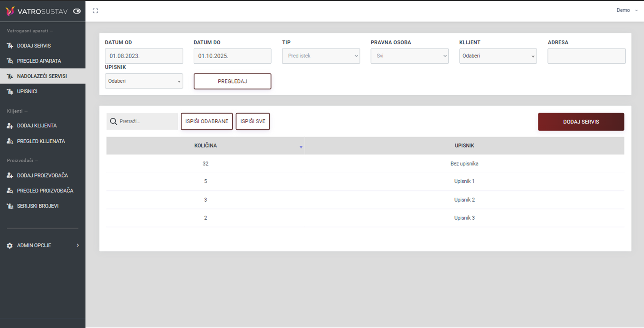Viewport: 644px width, 328px height.
Task: Go to Nadolazeći servisi menu item
Action: [x=42, y=76]
